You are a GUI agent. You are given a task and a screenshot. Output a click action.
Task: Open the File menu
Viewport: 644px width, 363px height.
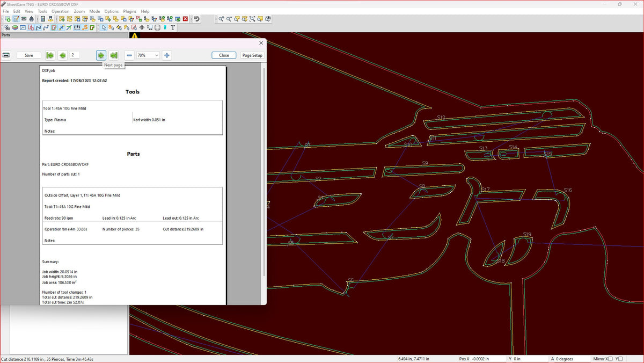(x=6, y=11)
